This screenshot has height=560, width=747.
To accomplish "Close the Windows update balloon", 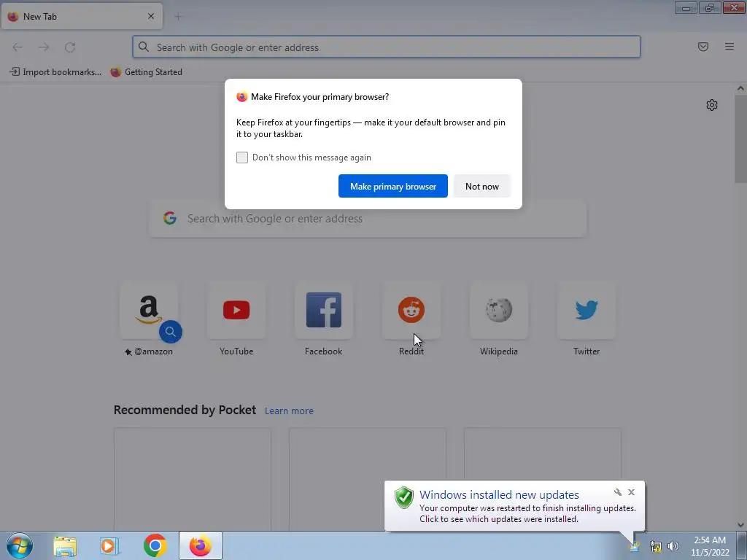I will 631,492.
